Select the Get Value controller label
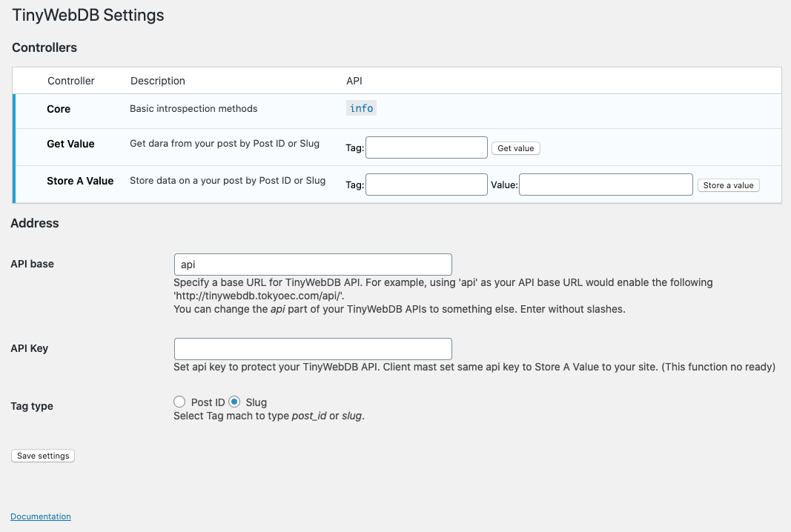Screen dimensions: 791x532 pos(70,144)
